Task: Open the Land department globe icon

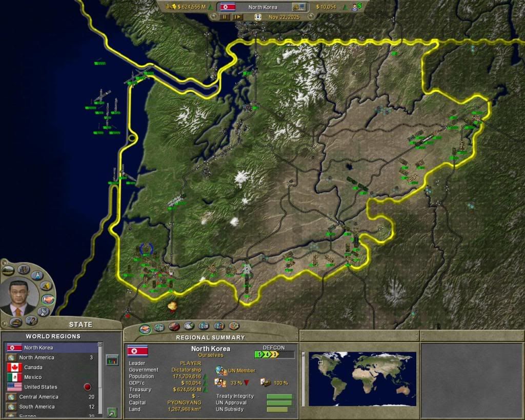Action: pos(8,270)
